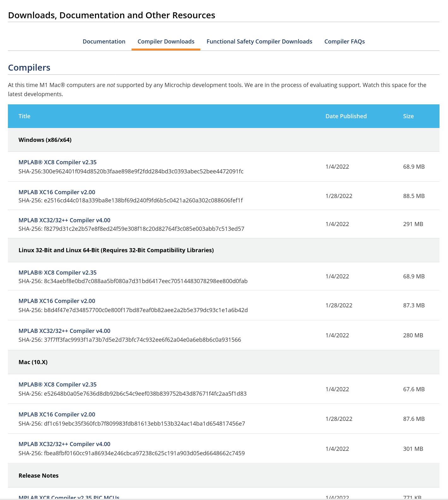
Task: Click the 301 MB size cell
Action: (x=413, y=449)
